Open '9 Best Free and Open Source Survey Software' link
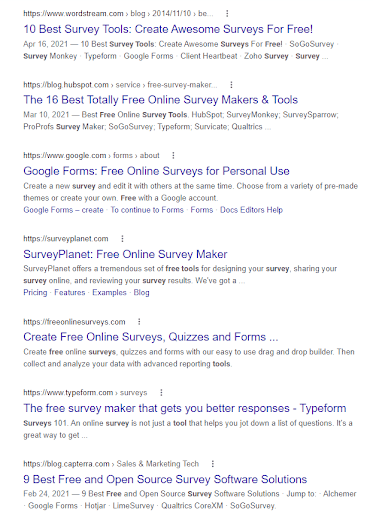The image size is (373, 512). click(x=165, y=479)
